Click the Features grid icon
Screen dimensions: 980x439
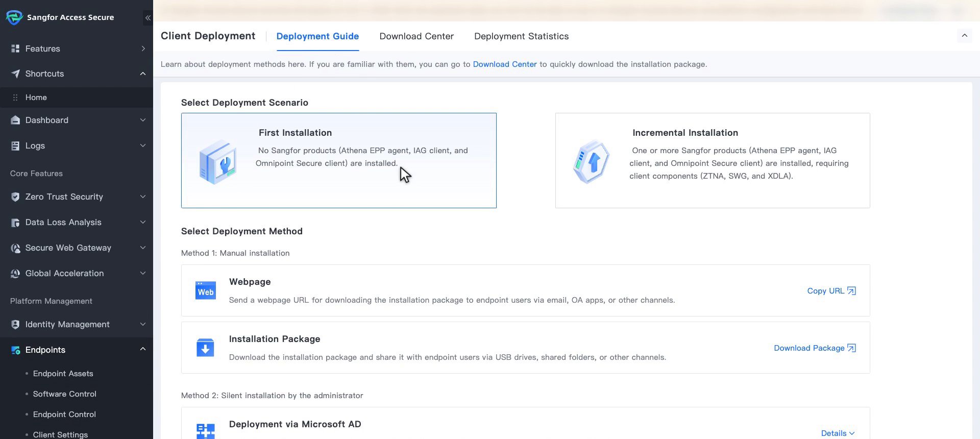click(15, 48)
